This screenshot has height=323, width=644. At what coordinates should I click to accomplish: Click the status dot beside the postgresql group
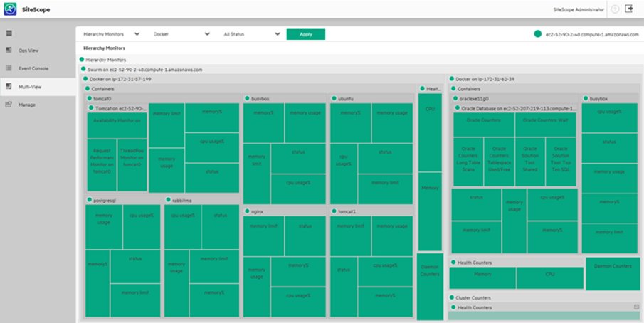click(x=90, y=201)
